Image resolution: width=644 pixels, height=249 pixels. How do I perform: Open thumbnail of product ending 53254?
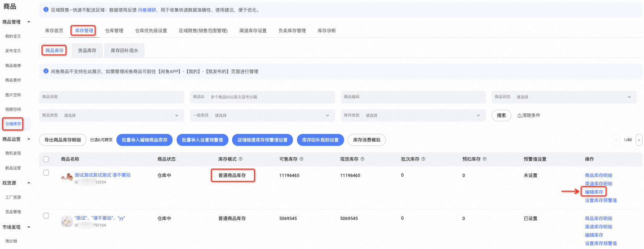pyautogui.click(x=67, y=178)
